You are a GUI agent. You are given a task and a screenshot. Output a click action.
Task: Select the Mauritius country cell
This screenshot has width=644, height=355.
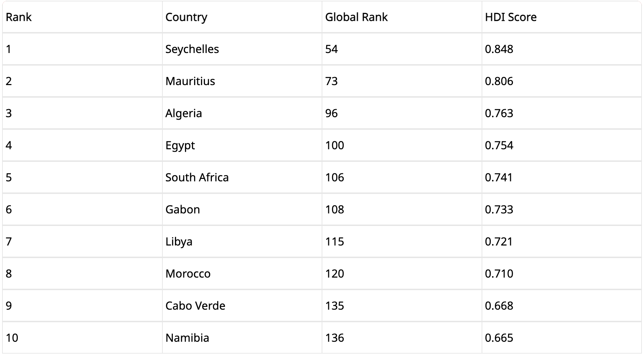(190, 81)
